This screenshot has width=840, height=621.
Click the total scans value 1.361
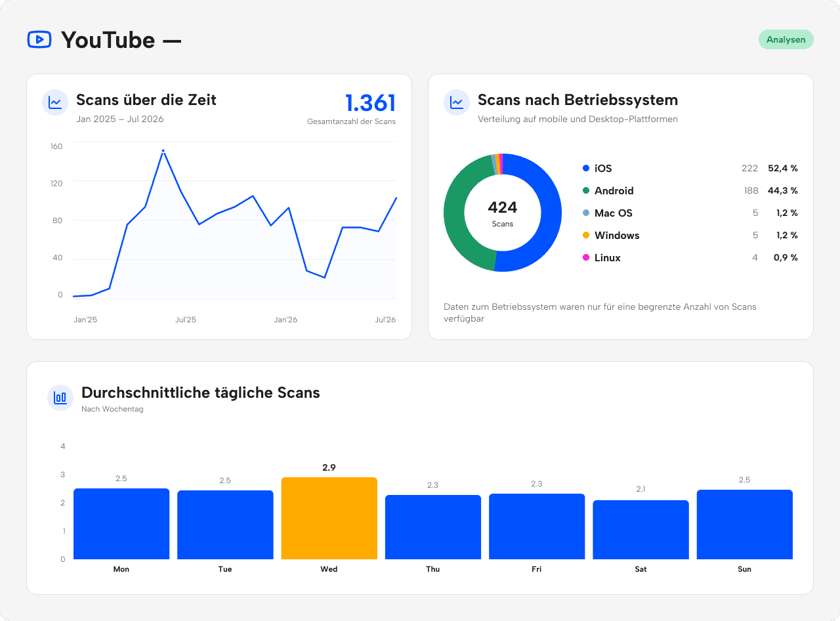coord(370,104)
